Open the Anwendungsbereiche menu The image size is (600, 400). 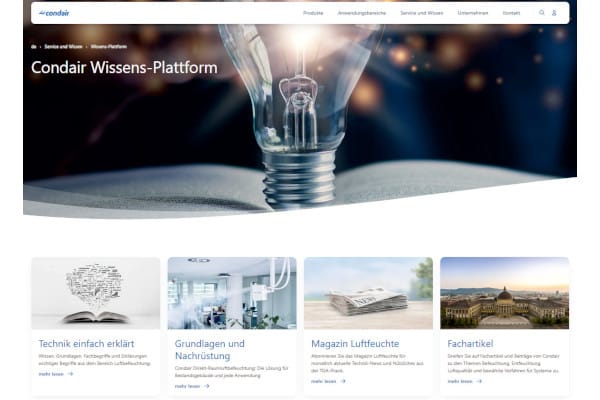(362, 13)
